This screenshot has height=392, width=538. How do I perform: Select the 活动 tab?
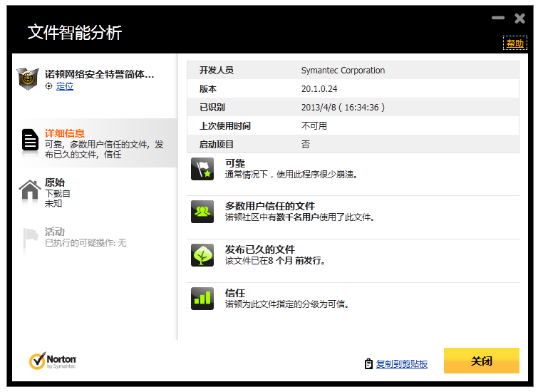(x=55, y=232)
